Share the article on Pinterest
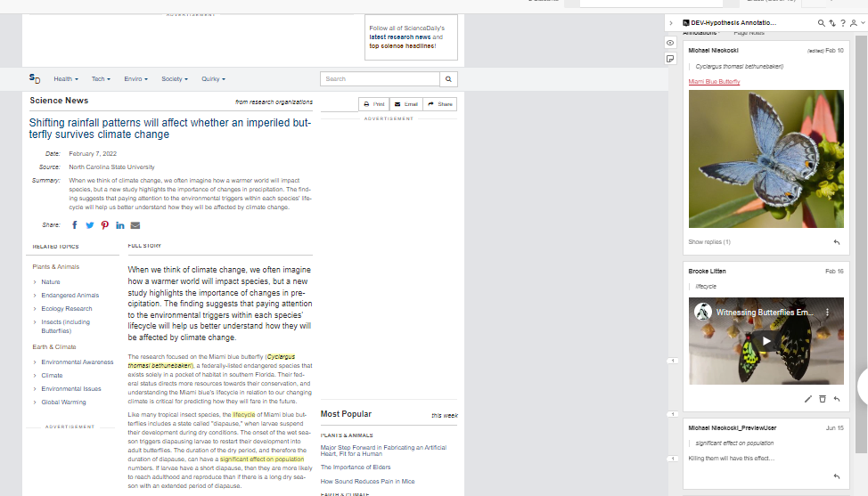This screenshot has width=868, height=496. coord(104,225)
